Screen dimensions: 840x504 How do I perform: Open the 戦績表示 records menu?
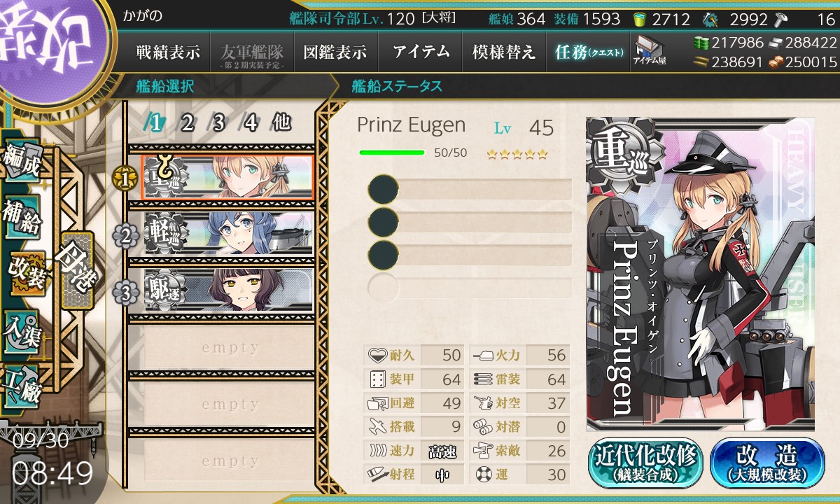coord(168,52)
